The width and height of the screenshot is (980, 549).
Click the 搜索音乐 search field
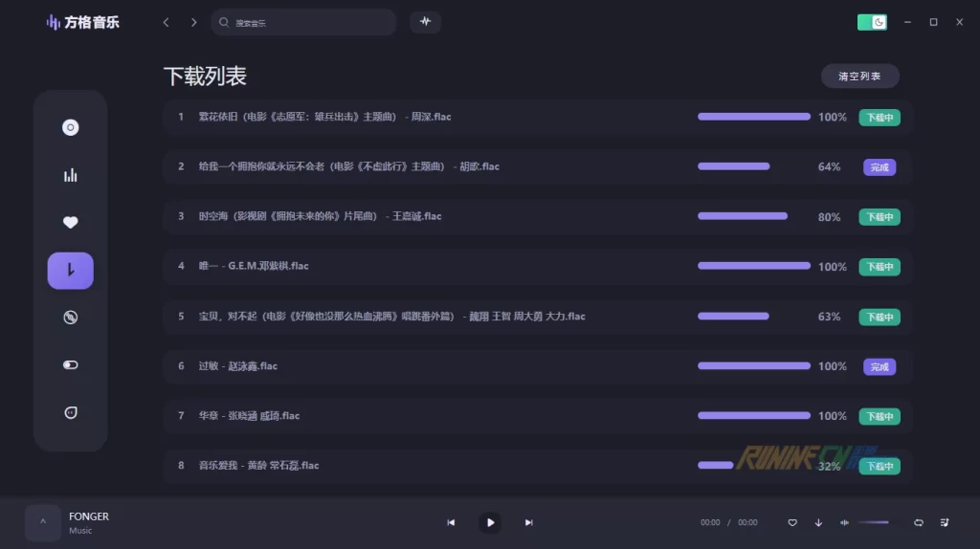pyautogui.click(x=306, y=22)
